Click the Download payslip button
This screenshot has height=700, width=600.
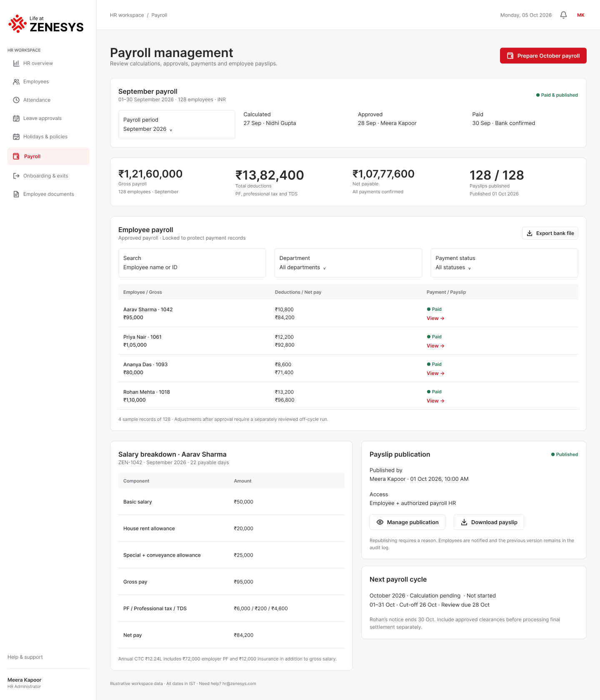point(489,522)
